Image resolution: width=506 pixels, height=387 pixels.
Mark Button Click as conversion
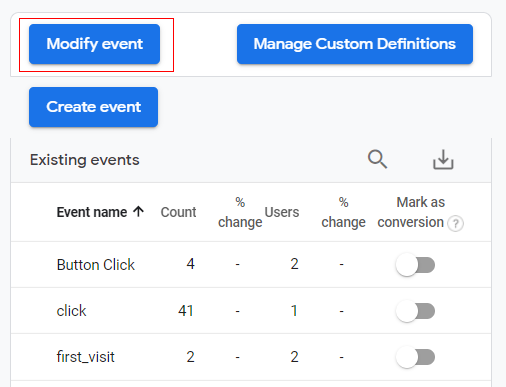[415, 265]
